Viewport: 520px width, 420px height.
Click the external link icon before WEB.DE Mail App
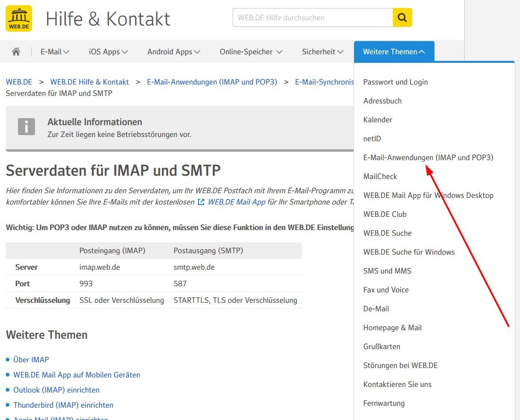(201, 202)
